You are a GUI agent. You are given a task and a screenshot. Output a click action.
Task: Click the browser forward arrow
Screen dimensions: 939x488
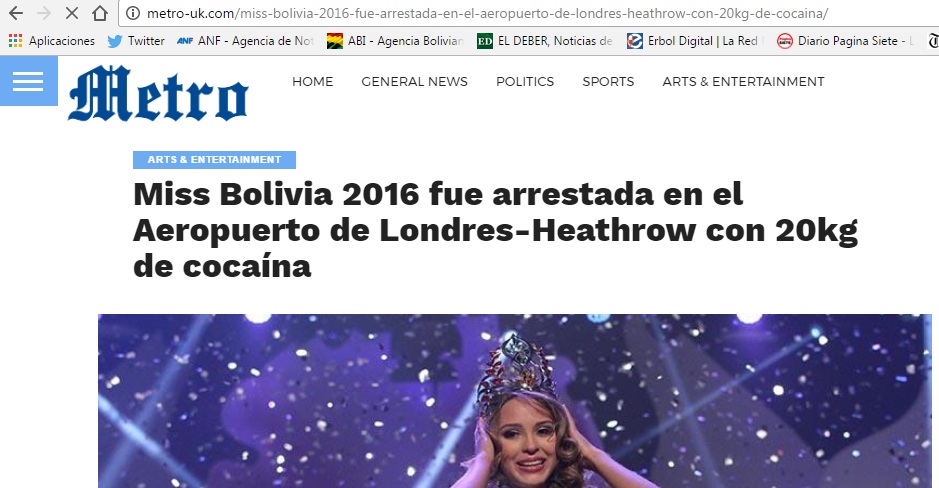(44, 13)
